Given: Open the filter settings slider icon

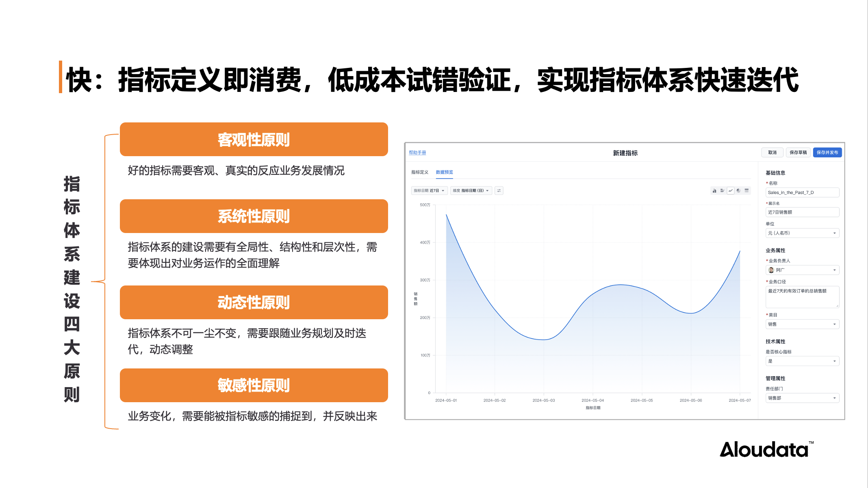Looking at the screenshot, I should click(x=499, y=191).
